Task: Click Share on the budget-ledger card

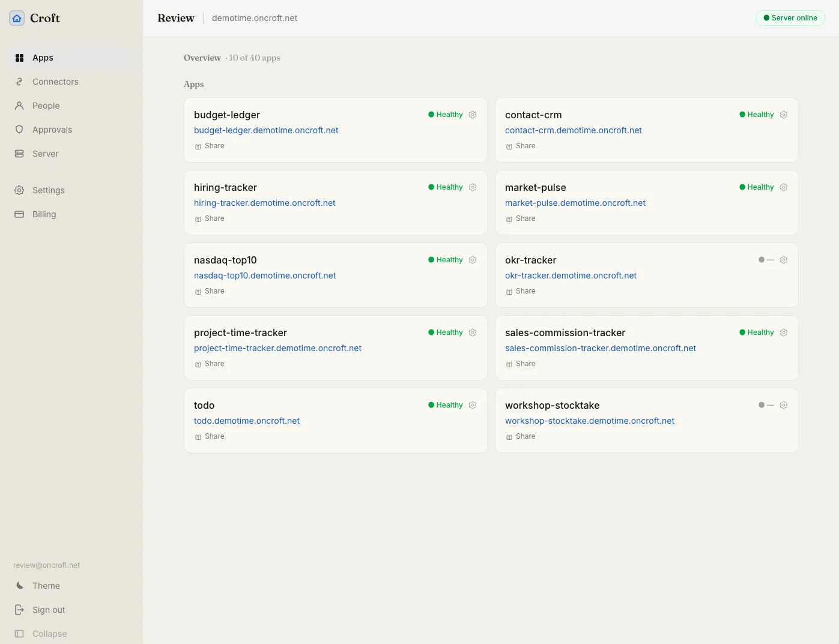Action: (210, 146)
